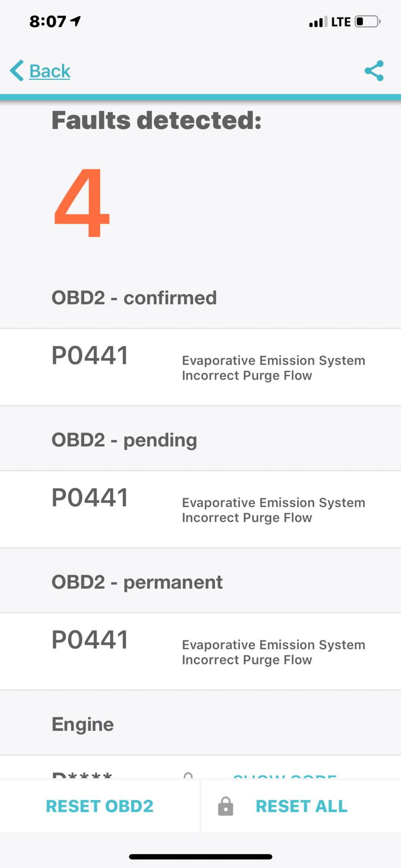The width and height of the screenshot is (401, 868).
Task: Tap the permanent fault's purge flow description
Action: click(x=273, y=652)
